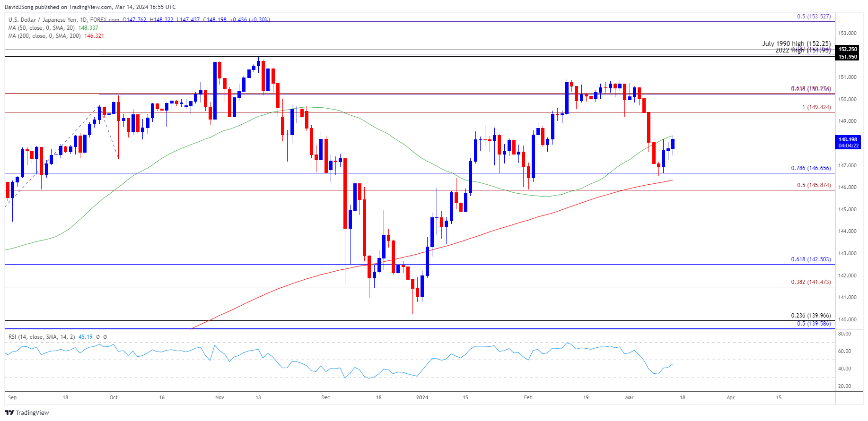This screenshot has width=868, height=421.
Task: Click the RSI scale value 20.00
Action: [x=844, y=386]
